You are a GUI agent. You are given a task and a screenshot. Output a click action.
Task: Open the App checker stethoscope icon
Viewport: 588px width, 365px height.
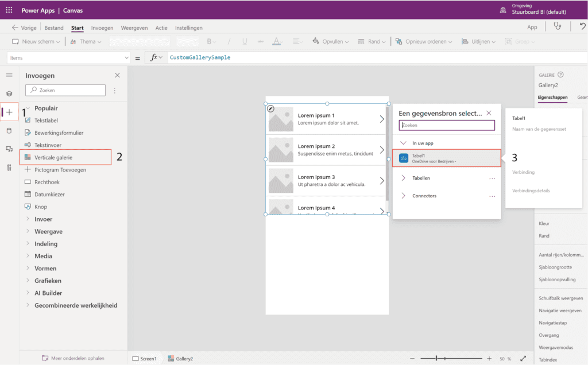(x=558, y=26)
